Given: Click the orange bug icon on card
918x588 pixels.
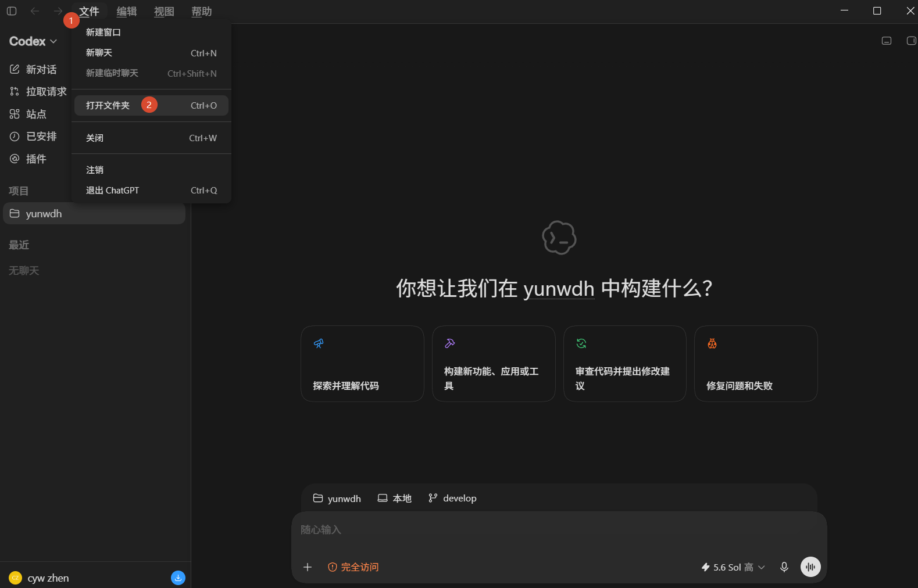Looking at the screenshot, I should [712, 343].
